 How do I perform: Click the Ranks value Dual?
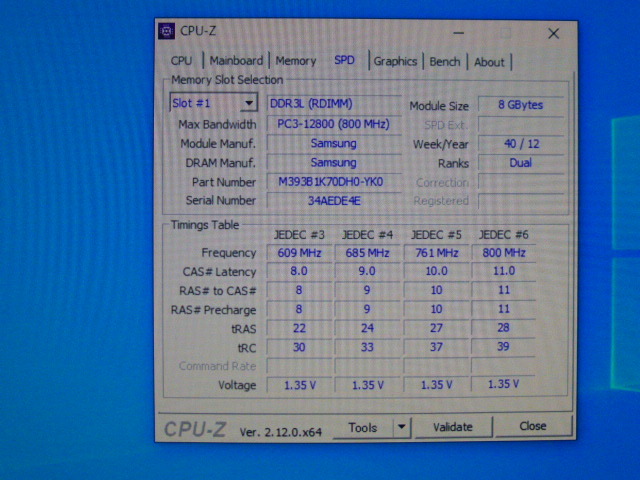(x=520, y=163)
